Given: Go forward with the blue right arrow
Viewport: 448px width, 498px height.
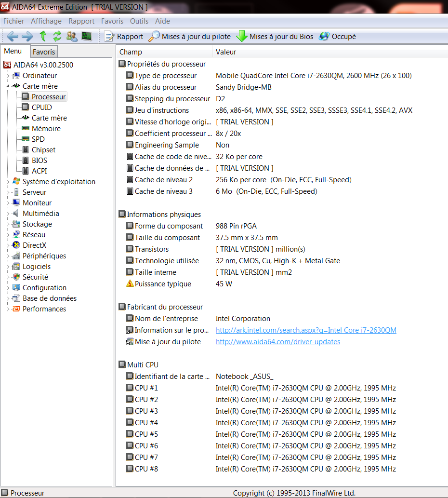Looking at the screenshot, I should click(27, 37).
